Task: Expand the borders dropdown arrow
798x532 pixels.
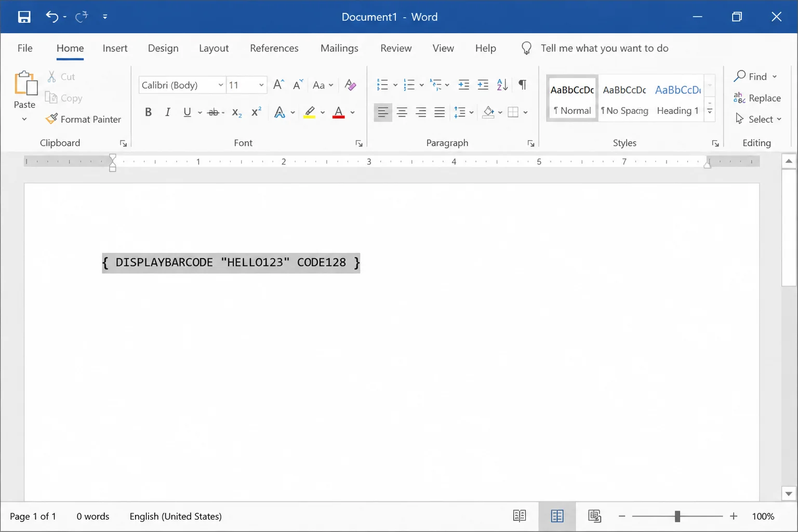Action: tap(525, 112)
